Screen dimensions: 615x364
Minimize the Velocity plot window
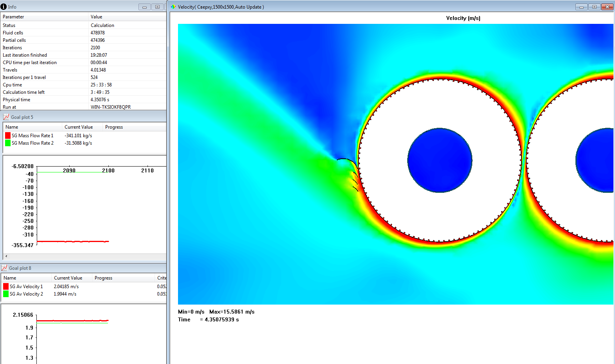point(581,7)
